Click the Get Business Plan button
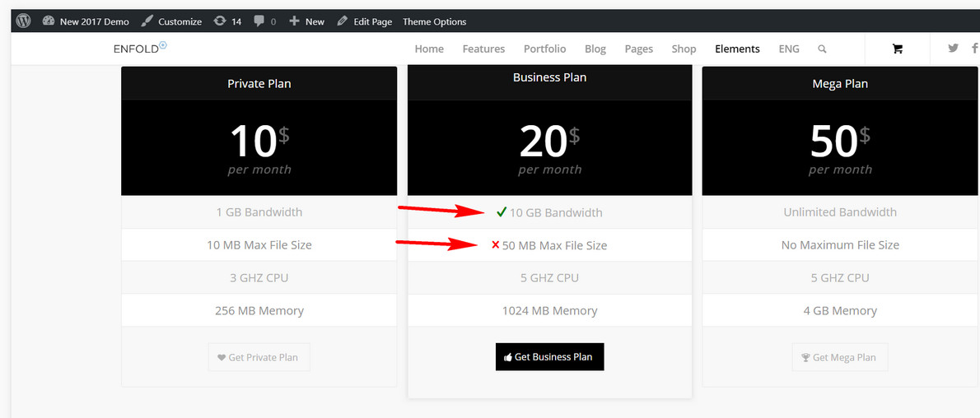The width and height of the screenshot is (980, 418). pos(550,357)
